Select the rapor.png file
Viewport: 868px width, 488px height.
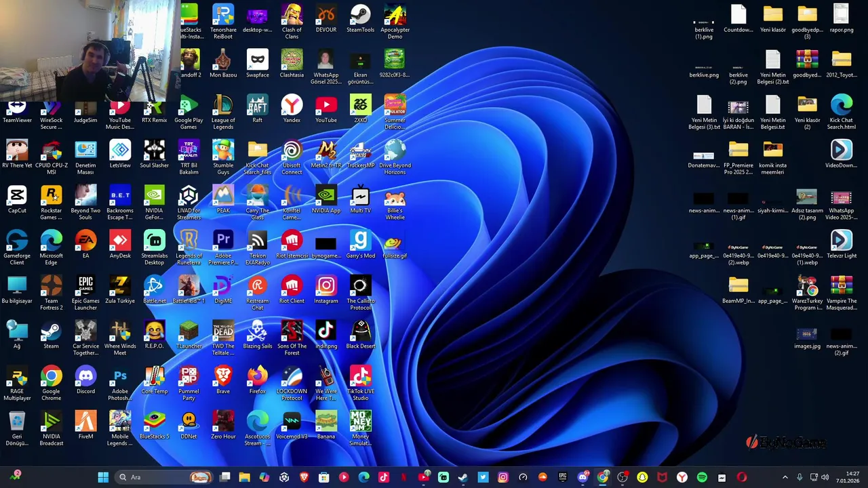(842, 19)
